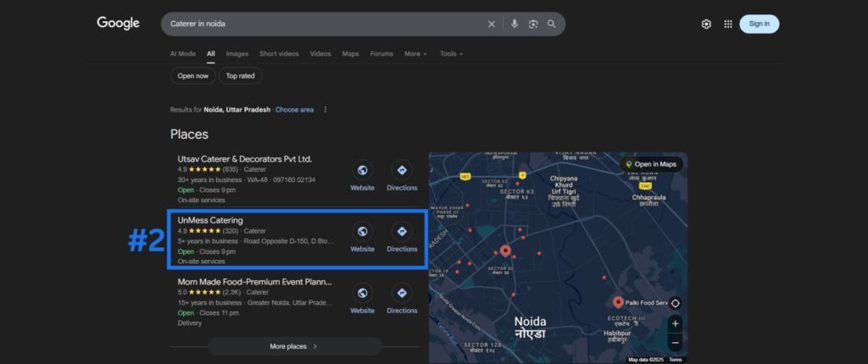Click the Choose area link
Image resolution: width=868 pixels, height=364 pixels.
point(294,109)
